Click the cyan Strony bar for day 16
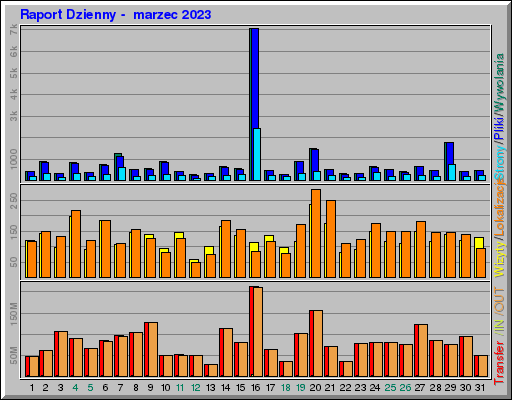This screenshot has height=400, width=512. [x=257, y=154]
